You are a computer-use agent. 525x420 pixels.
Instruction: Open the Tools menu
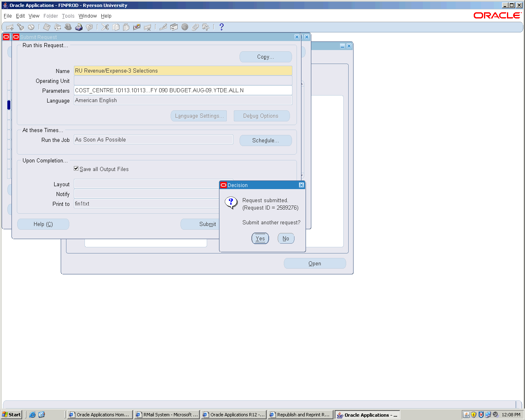(x=68, y=16)
